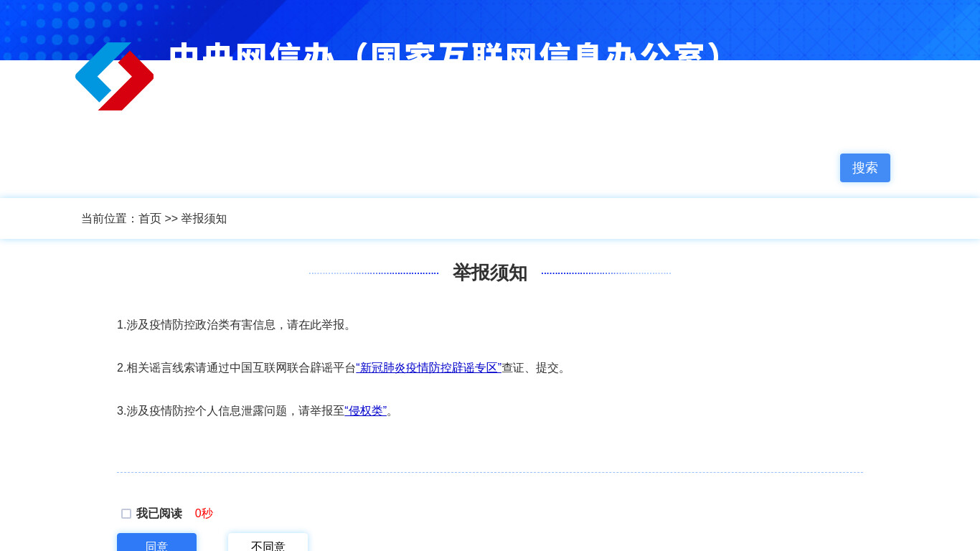Click the blue and red site logo
The height and width of the screenshot is (551, 980).
coord(114,76)
